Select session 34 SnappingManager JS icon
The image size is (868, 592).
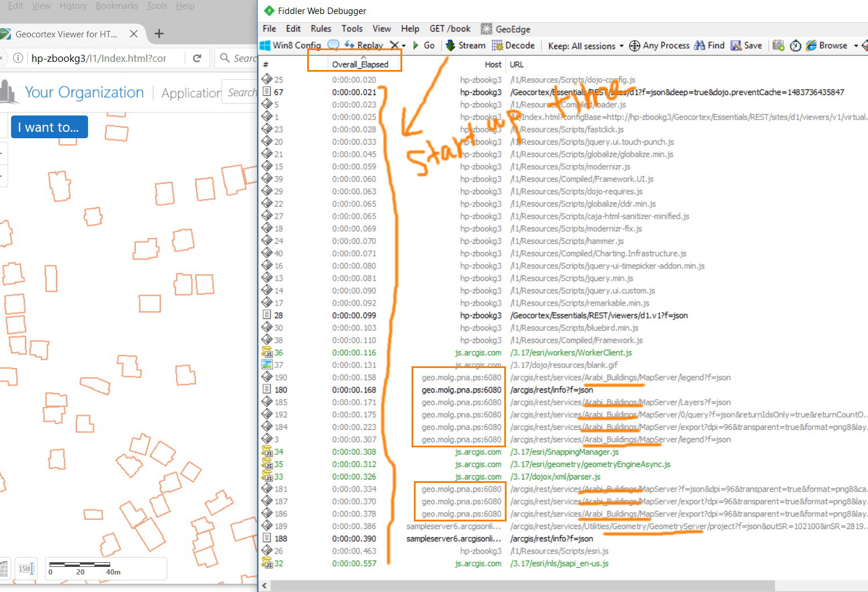click(268, 451)
